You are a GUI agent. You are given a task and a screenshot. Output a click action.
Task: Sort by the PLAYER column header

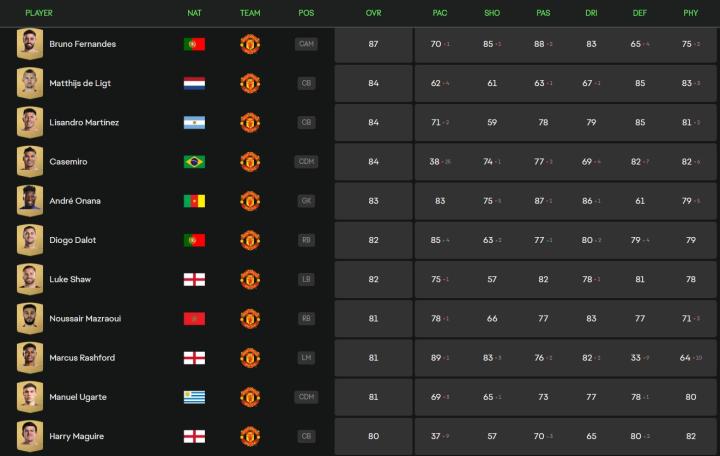tap(39, 13)
